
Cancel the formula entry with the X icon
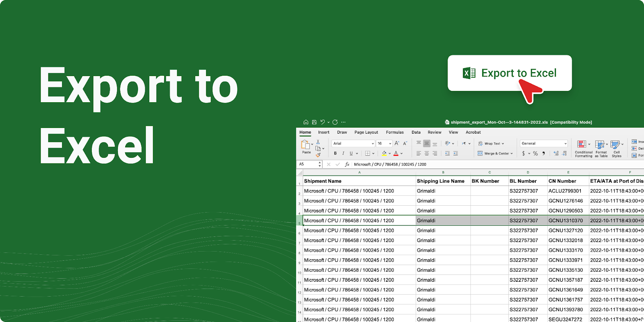[x=328, y=164]
